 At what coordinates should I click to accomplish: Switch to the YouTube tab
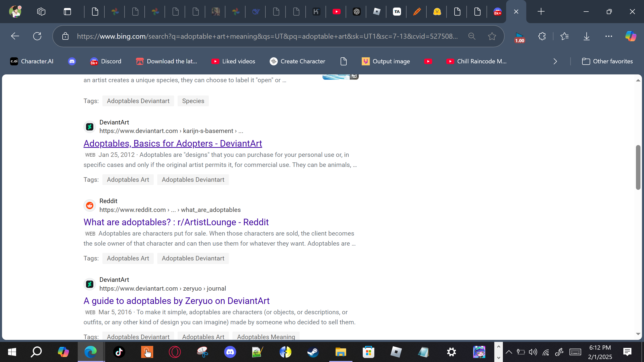click(336, 12)
